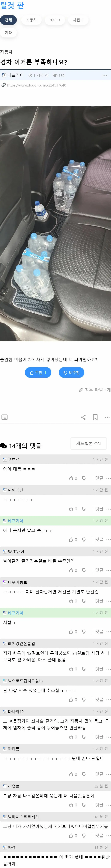This screenshot has height=868, width=111.
Task: Toggle downvote with 비추천 button
Action: pyautogui.click(x=71, y=372)
